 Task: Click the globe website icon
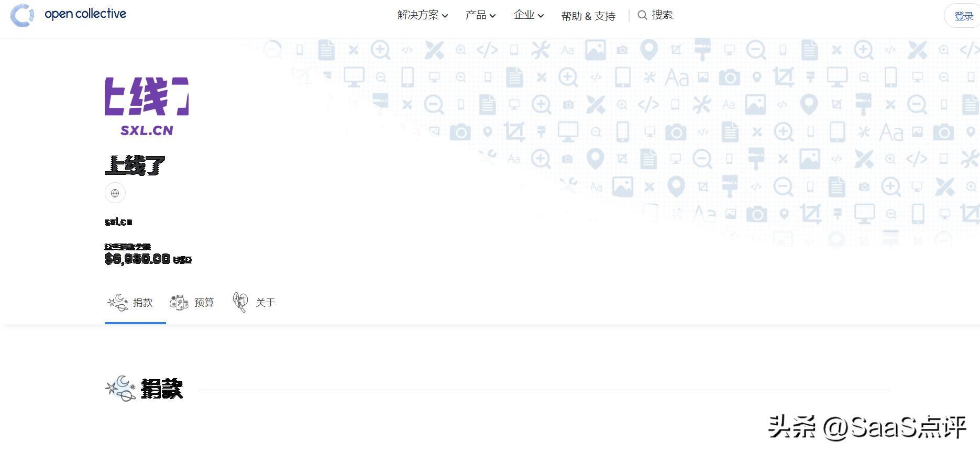[115, 193]
